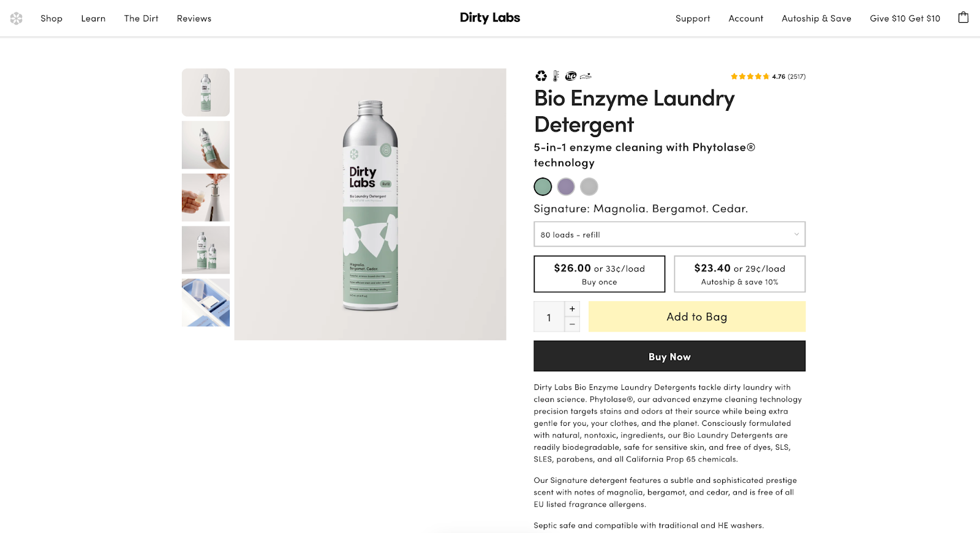This screenshot has height=533, width=980.
Task: Expand the size selection chevron
Action: click(x=796, y=234)
